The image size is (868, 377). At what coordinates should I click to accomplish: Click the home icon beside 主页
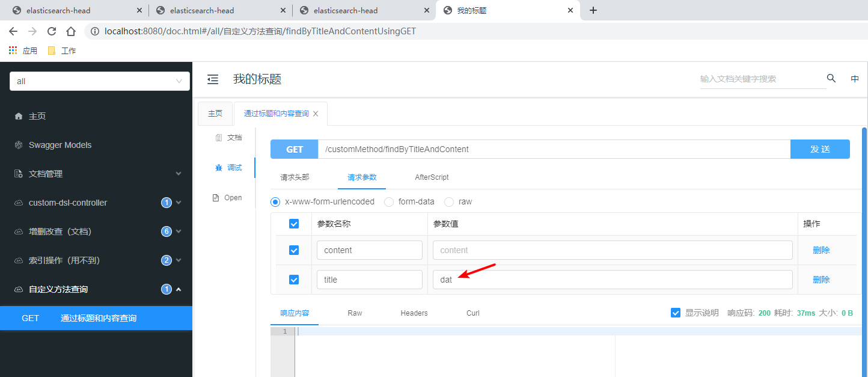18,116
